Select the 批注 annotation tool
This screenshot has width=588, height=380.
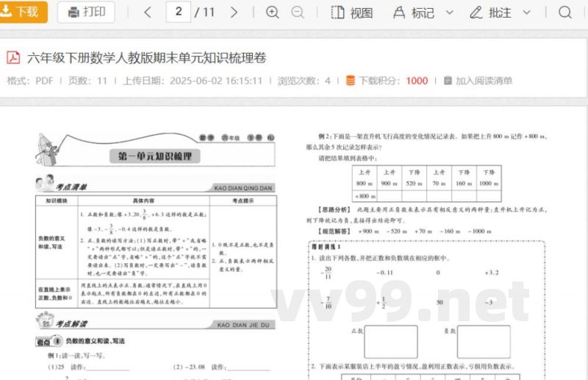(x=490, y=12)
